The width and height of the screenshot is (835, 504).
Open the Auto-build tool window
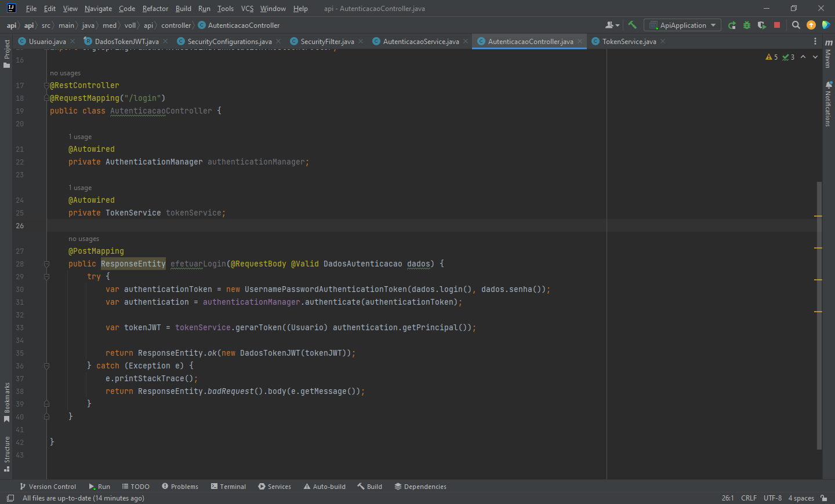tap(324, 487)
